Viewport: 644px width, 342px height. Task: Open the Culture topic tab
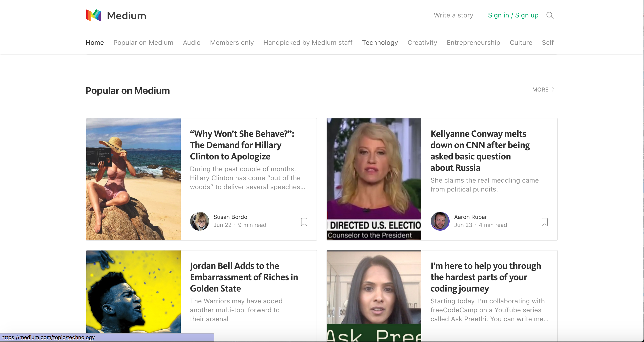(x=521, y=42)
